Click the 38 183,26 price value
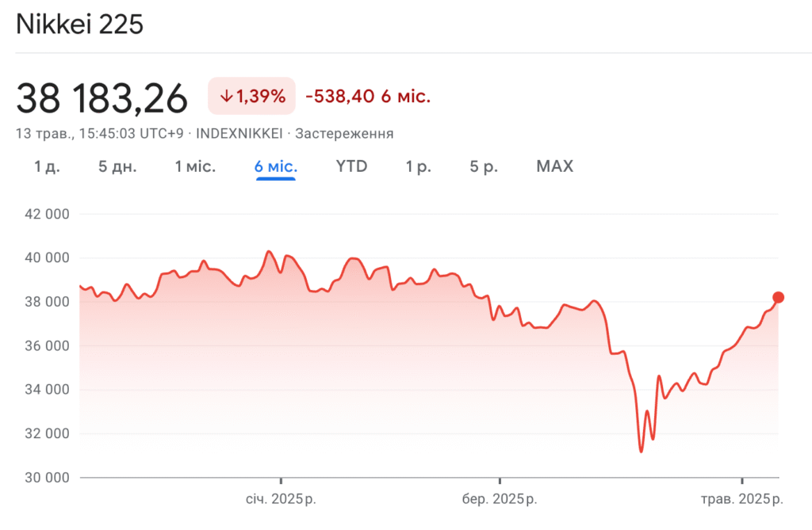Viewport: 812px width, 530px height. (104, 96)
